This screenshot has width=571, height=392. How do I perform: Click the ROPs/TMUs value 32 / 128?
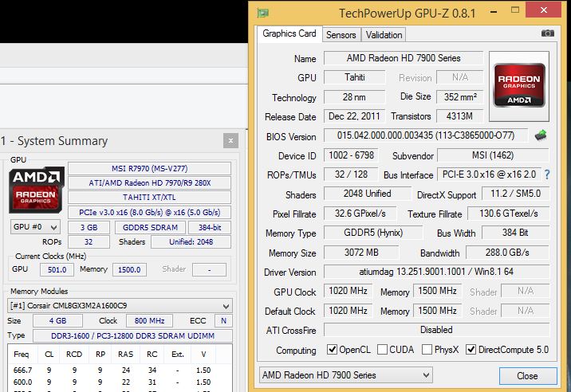tap(352, 174)
